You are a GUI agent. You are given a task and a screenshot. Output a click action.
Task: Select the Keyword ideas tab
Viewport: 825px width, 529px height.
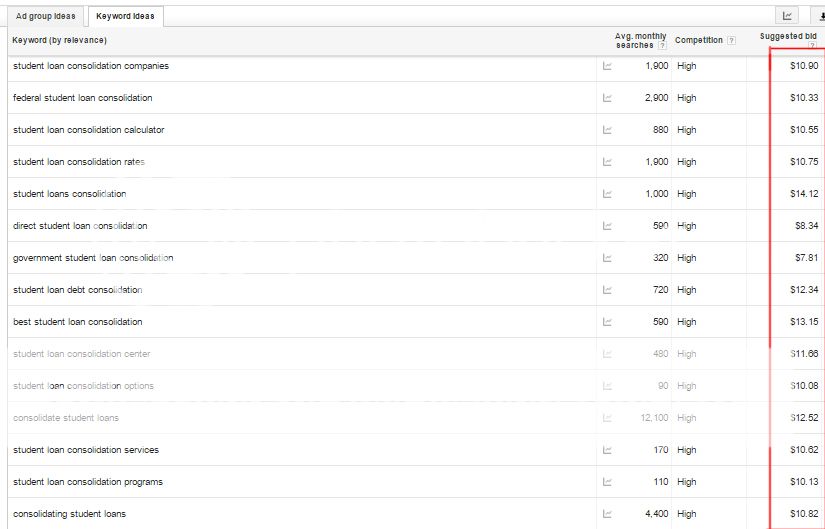click(x=125, y=16)
